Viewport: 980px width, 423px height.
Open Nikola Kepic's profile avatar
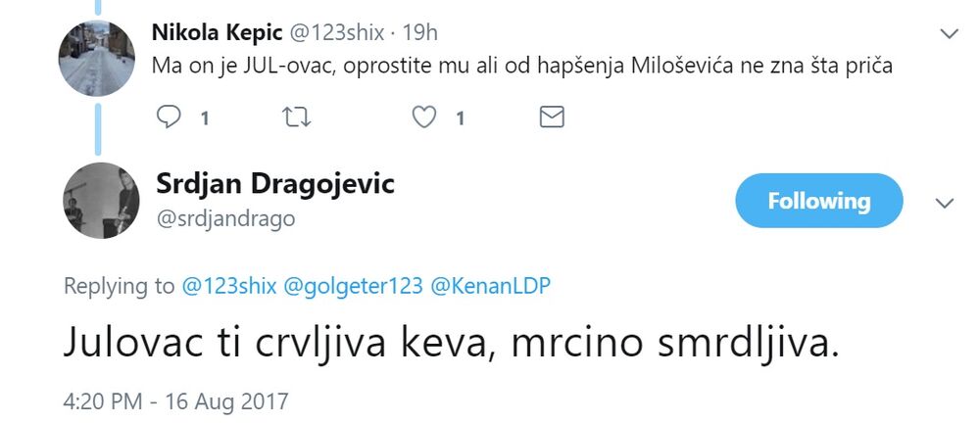click(x=98, y=57)
